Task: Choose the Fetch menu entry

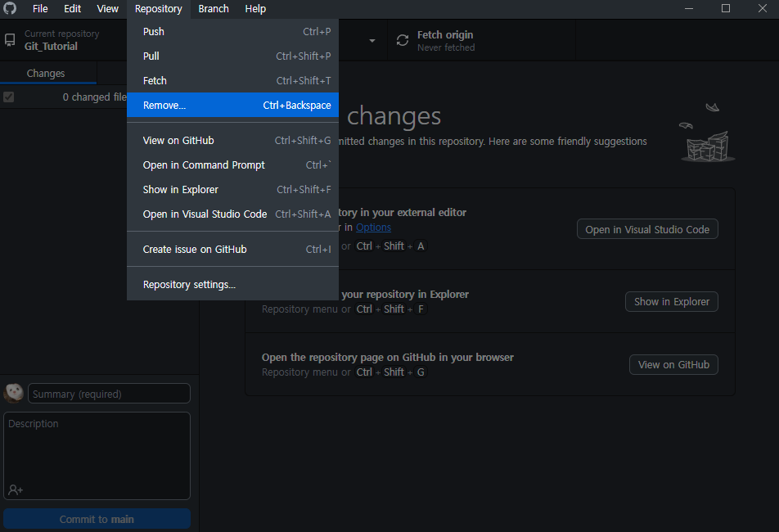Action: [232, 80]
